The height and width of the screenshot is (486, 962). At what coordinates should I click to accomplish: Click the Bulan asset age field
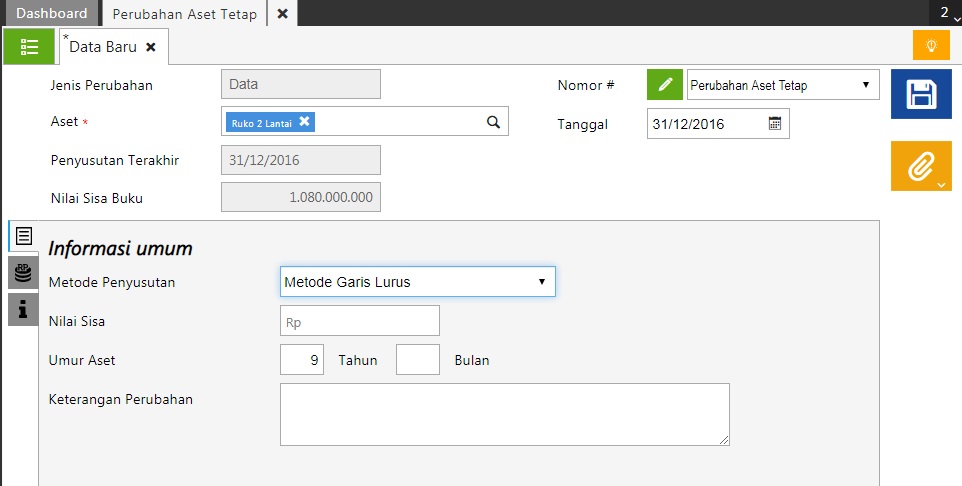tap(417, 359)
